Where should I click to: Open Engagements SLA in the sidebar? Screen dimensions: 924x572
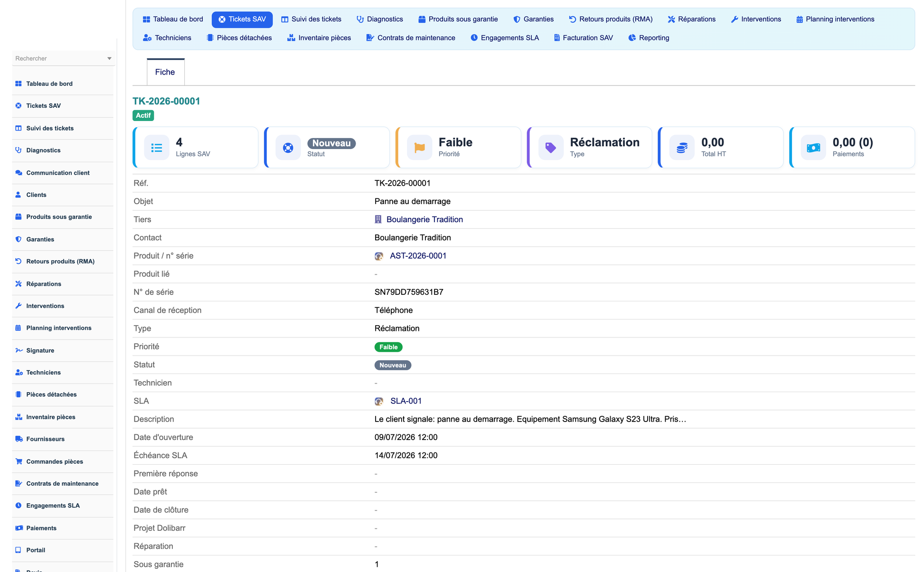53,506
